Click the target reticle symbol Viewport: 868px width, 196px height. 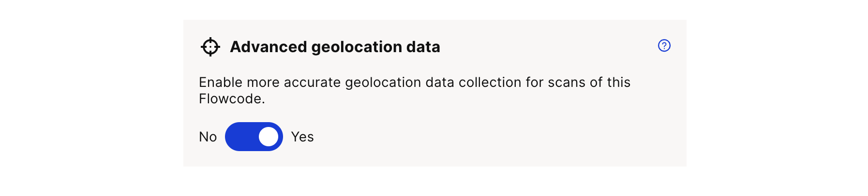(210, 47)
